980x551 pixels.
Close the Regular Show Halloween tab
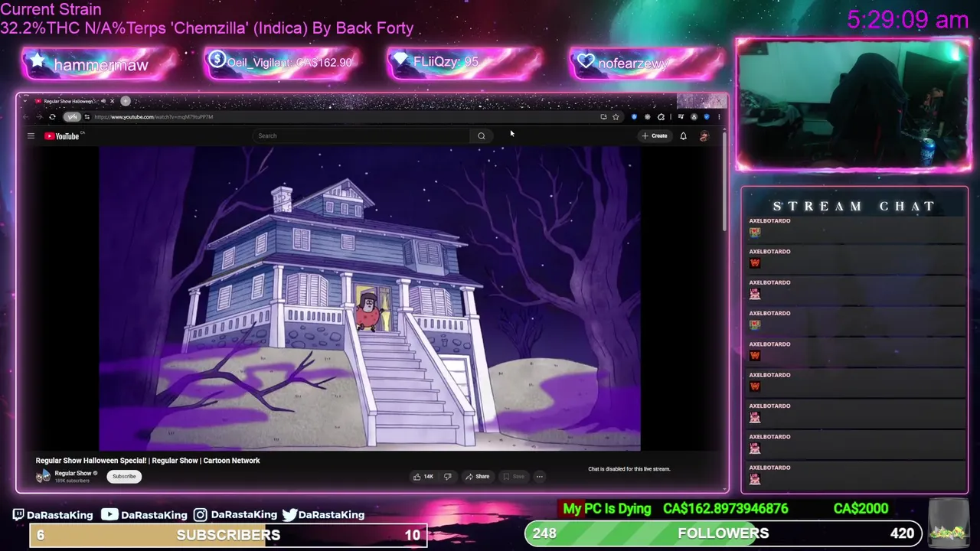coord(113,101)
